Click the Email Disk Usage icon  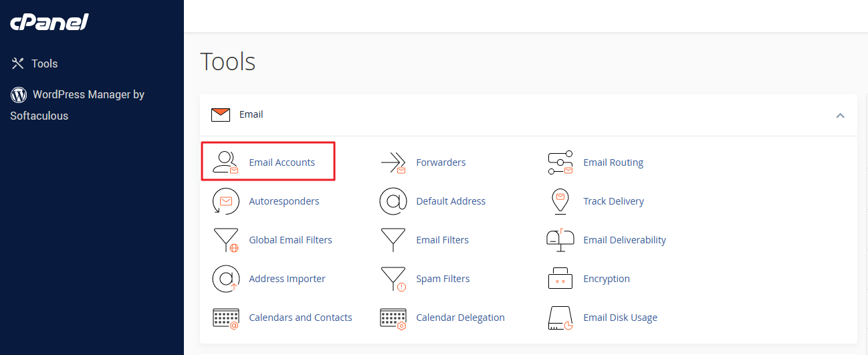[560, 318]
